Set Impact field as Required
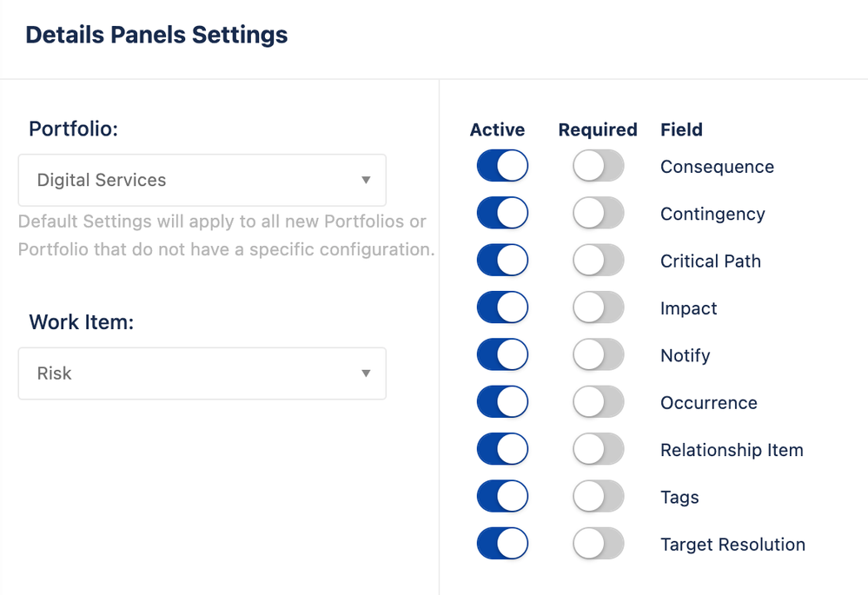868x595 pixels. (x=598, y=307)
